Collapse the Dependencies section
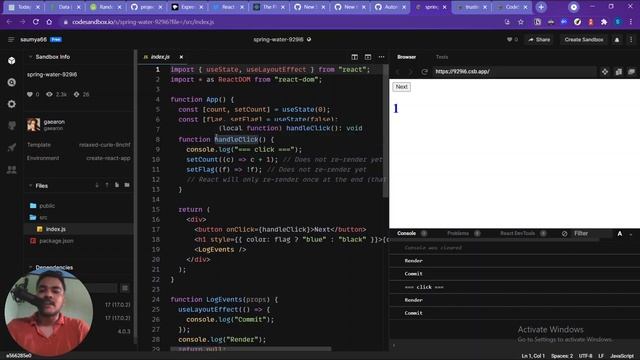The image size is (640, 360). click(x=30, y=267)
